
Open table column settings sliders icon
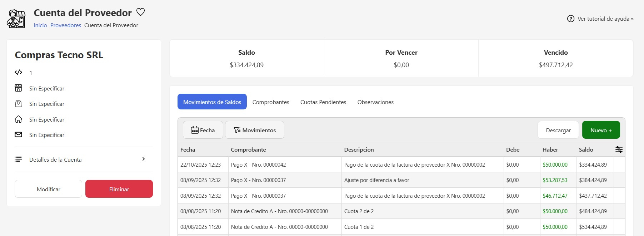pyautogui.click(x=619, y=149)
